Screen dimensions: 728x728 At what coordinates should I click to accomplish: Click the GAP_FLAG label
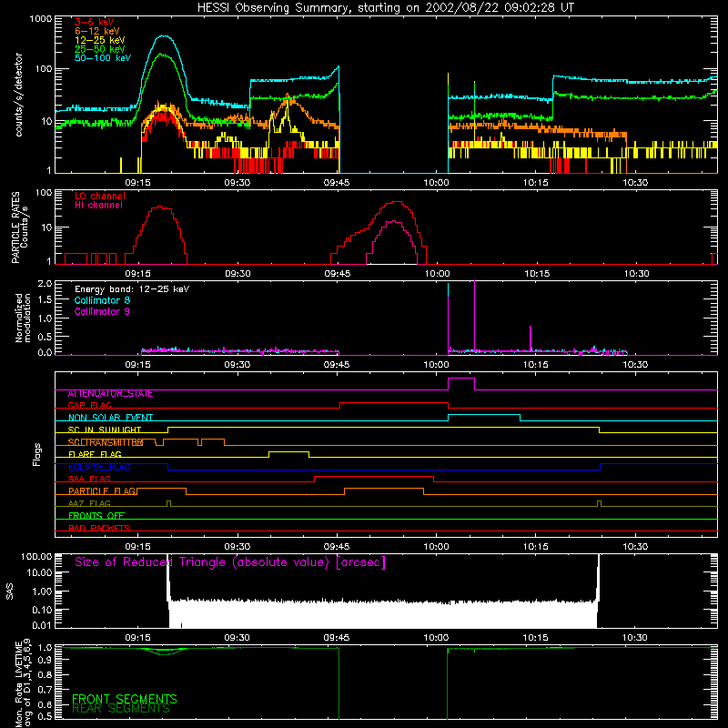coord(89,405)
